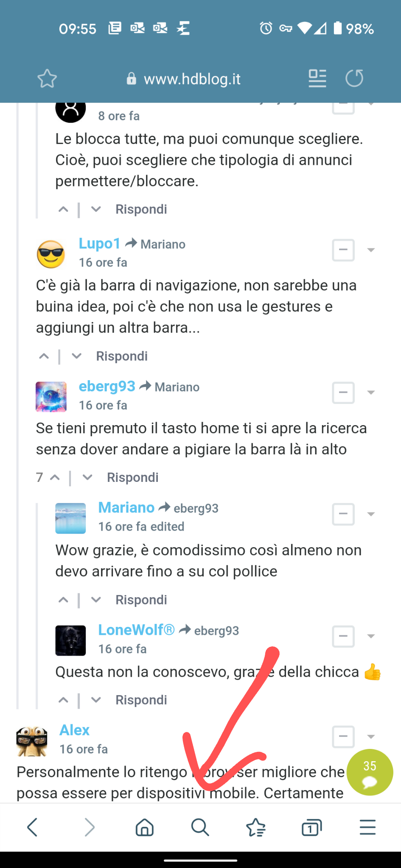Image resolution: width=401 pixels, height=868 pixels.
Task: Open bookmarks list star icon
Action: (x=256, y=827)
